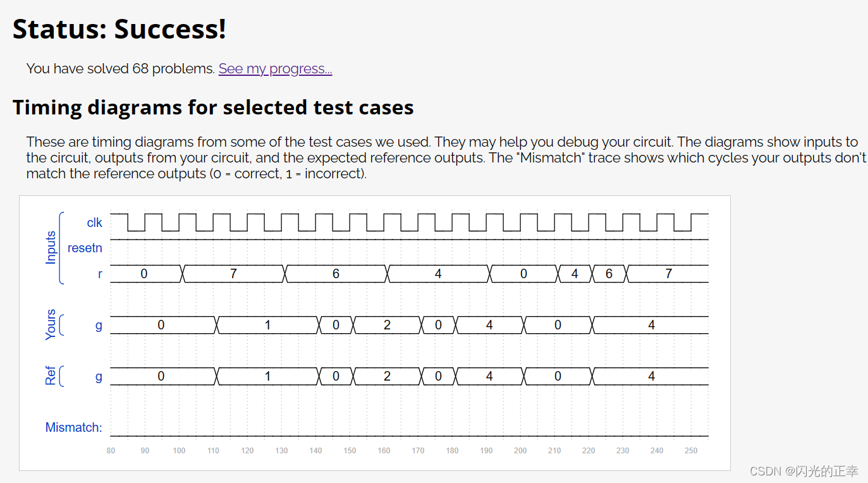The height and width of the screenshot is (483, 868).
Task: Click the Timing diagrams section heading
Action: (213, 107)
